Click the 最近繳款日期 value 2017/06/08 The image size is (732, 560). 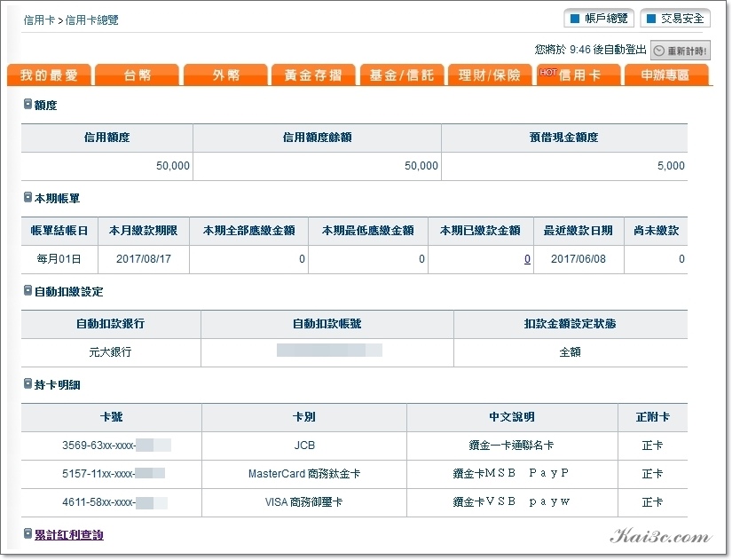tap(579, 259)
